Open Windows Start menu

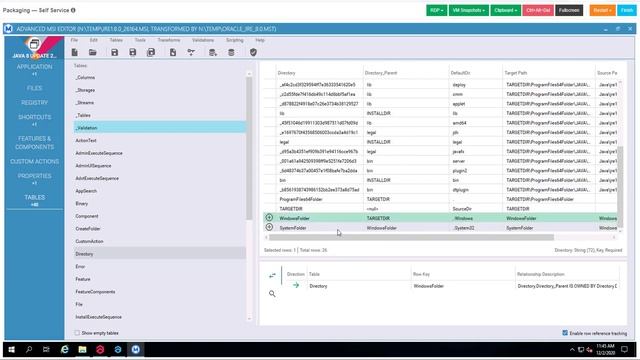(12, 349)
